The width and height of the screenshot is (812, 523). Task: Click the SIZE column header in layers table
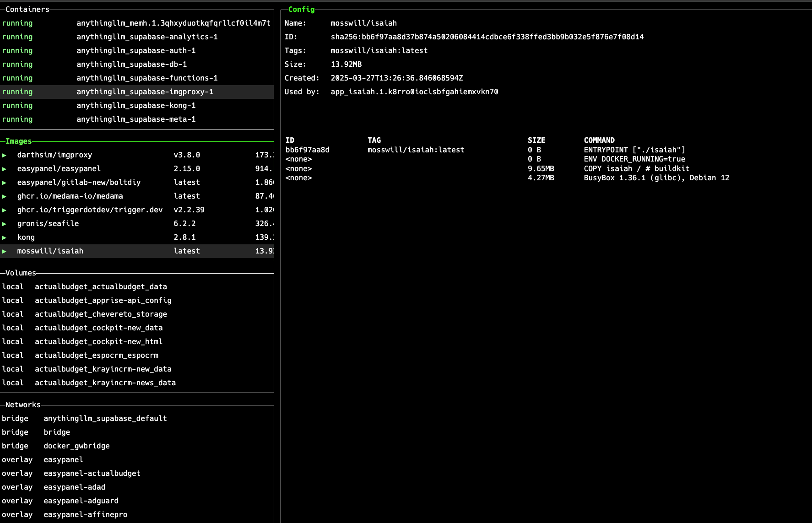(x=536, y=140)
